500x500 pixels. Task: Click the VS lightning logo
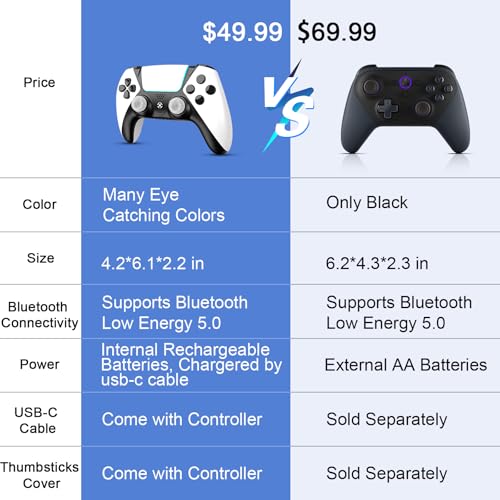click(x=288, y=105)
